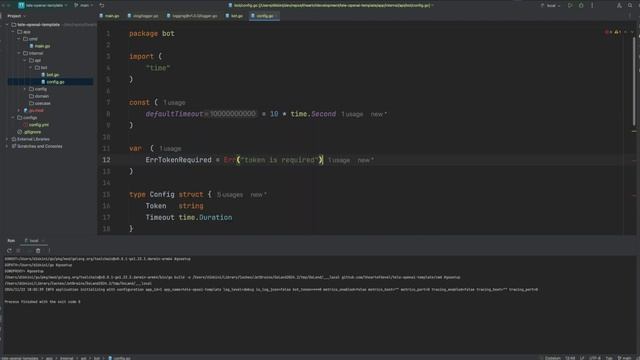Image resolution: width=640 pixels, height=360 pixels.
Task: Click the Run panel title label
Action: 11,241
